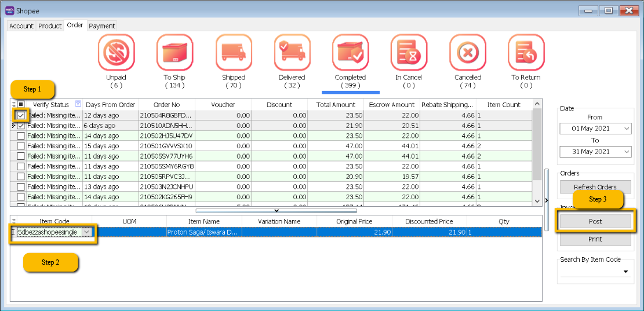Open the Cancelled orders icon
The height and width of the screenshot is (311, 644).
pos(467,53)
